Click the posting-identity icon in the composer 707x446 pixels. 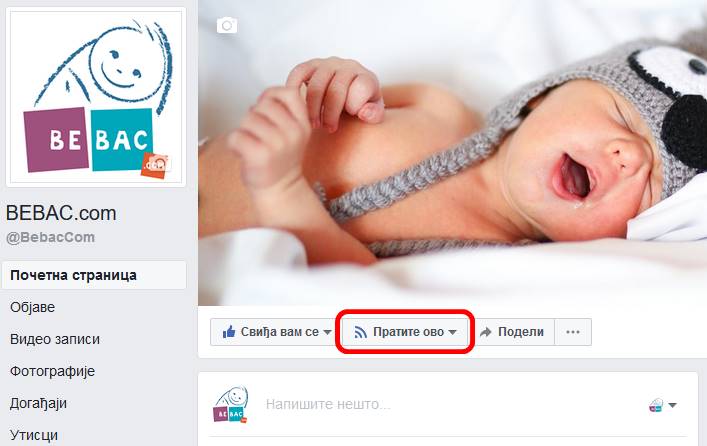click(x=656, y=405)
